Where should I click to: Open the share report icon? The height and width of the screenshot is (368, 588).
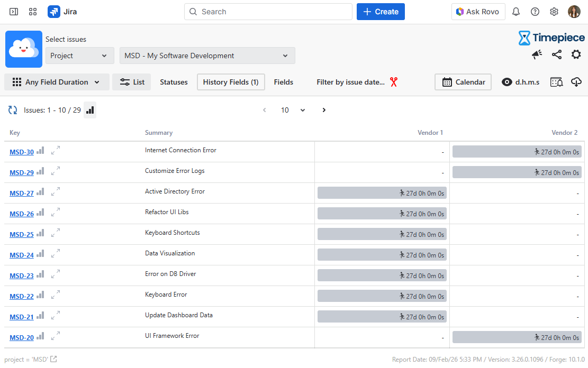pyautogui.click(x=557, y=54)
